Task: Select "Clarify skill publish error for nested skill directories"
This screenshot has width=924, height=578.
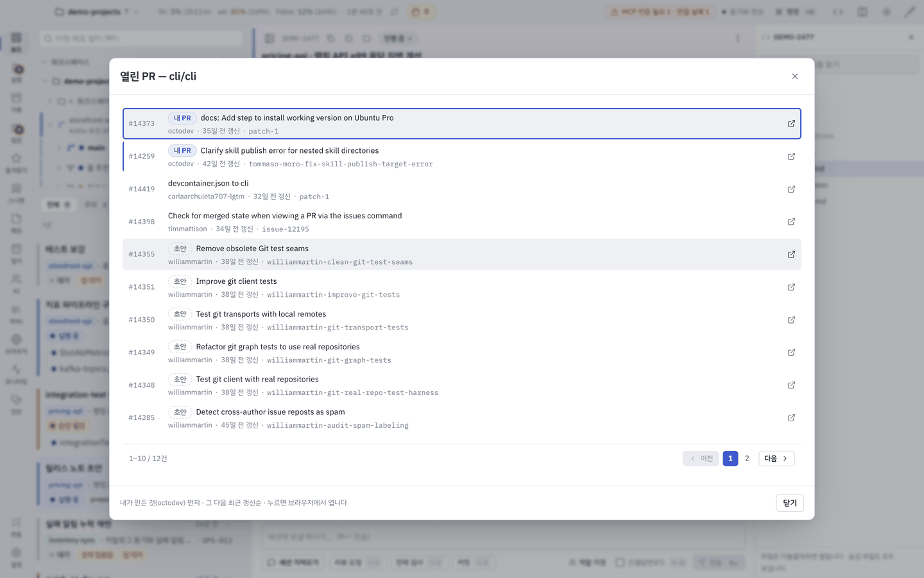Action: 289,151
